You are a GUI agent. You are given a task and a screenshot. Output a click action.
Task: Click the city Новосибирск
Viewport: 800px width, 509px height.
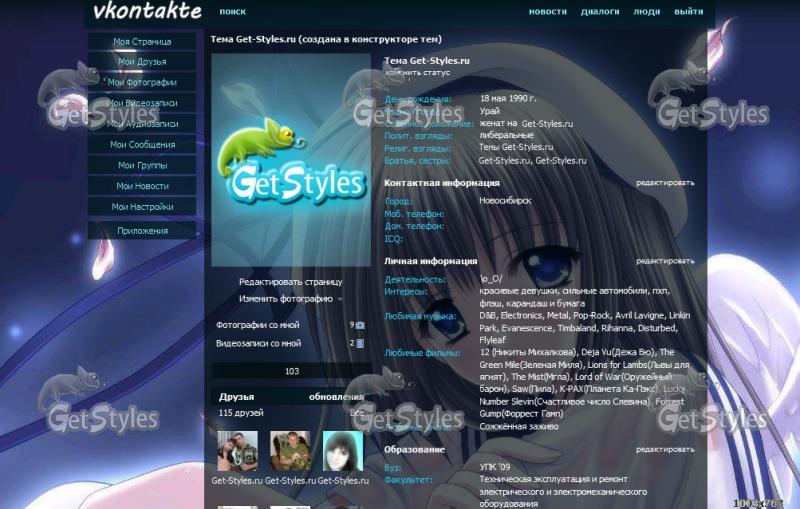click(x=505, y=201)
